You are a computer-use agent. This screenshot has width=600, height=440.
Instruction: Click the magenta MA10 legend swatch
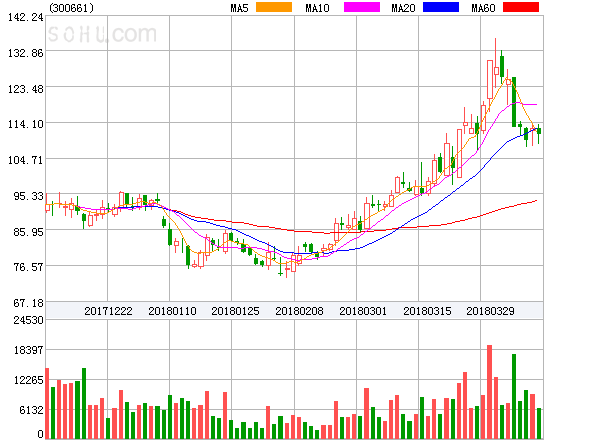point(362,7)
